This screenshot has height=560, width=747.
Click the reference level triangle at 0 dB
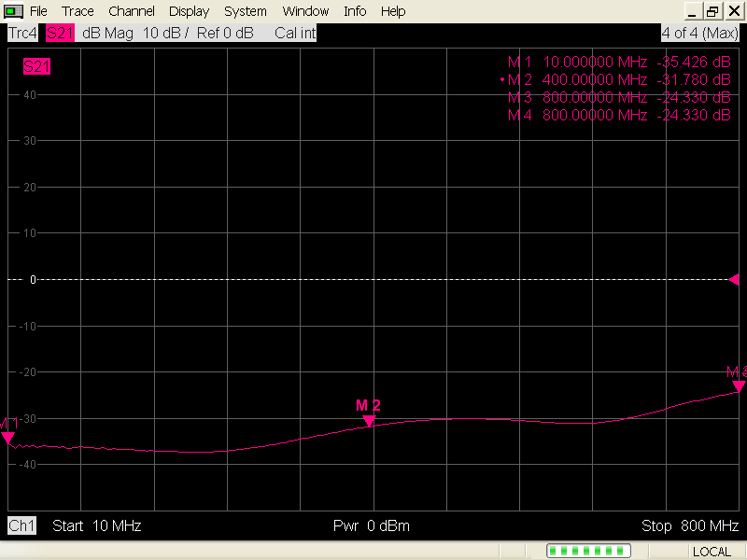(734, 279)
